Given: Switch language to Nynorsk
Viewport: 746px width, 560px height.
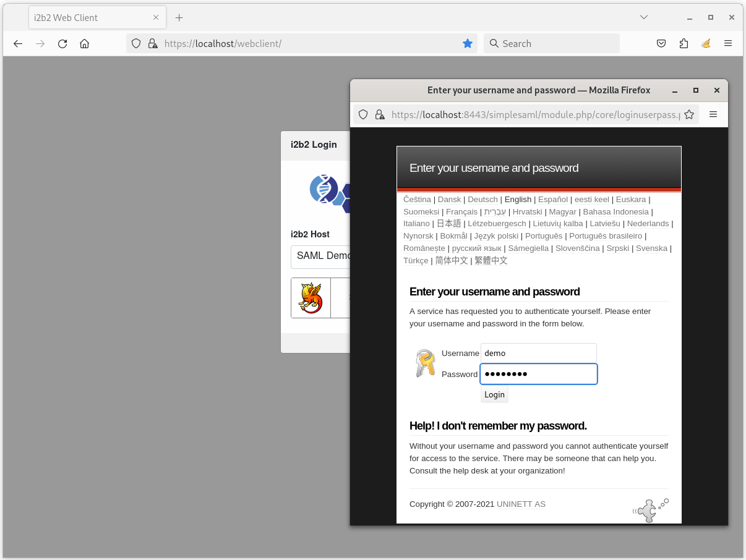Looking at the screenshot, I should pos(418,235).
